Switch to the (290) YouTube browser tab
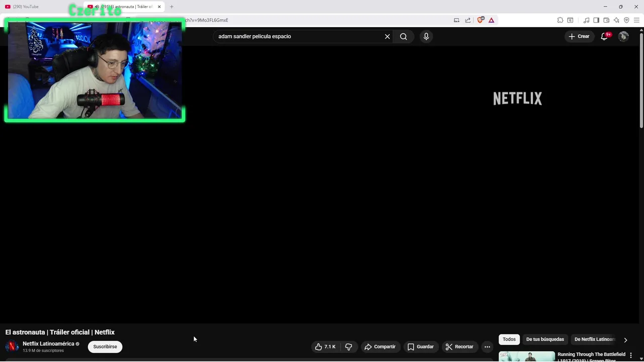644x362 pixels. click(40, 7)
